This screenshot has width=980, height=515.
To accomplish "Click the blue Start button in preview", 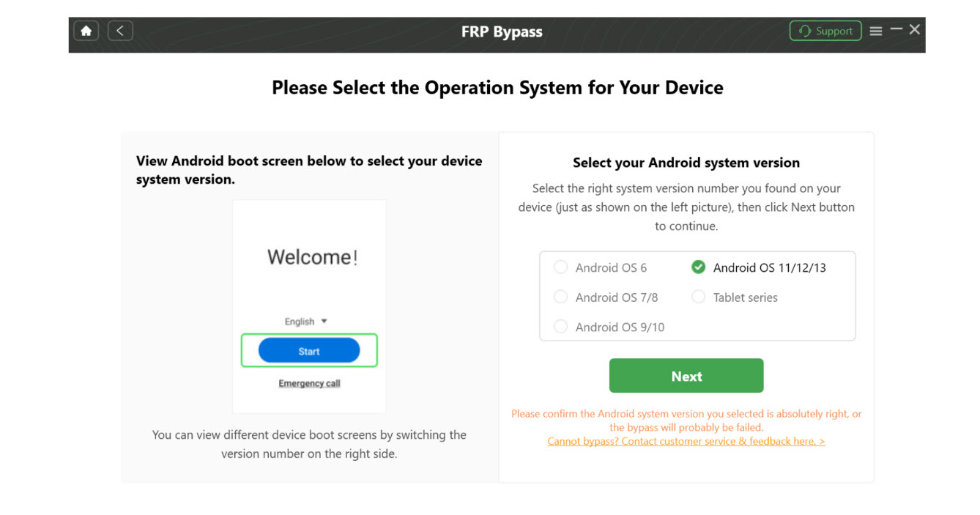I will pyautogui.click(x=309, y=351).
